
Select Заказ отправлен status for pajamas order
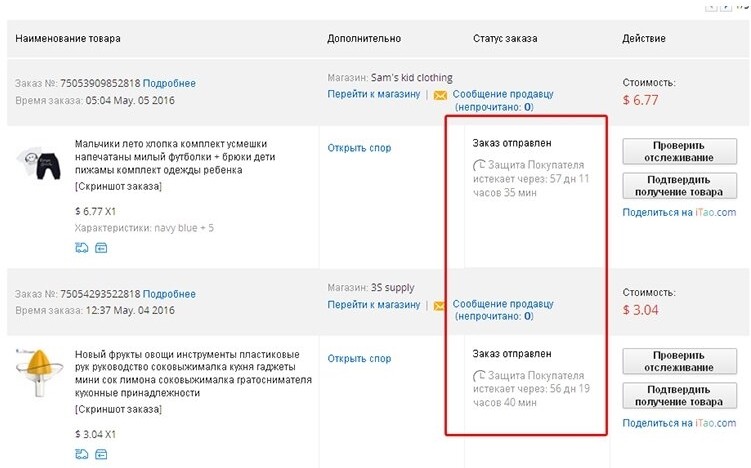(512, 143)
